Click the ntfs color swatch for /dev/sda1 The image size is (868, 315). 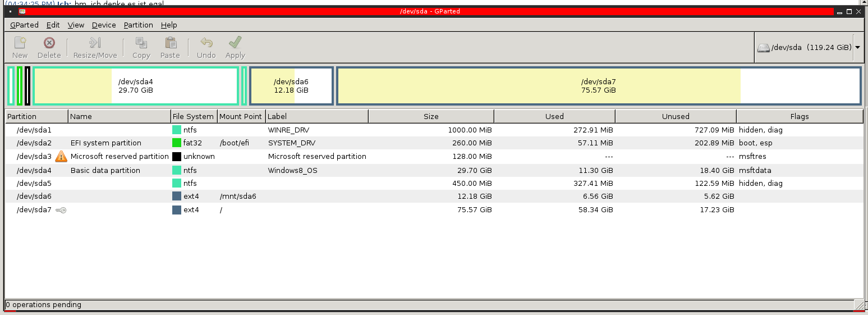pos(177,130)
